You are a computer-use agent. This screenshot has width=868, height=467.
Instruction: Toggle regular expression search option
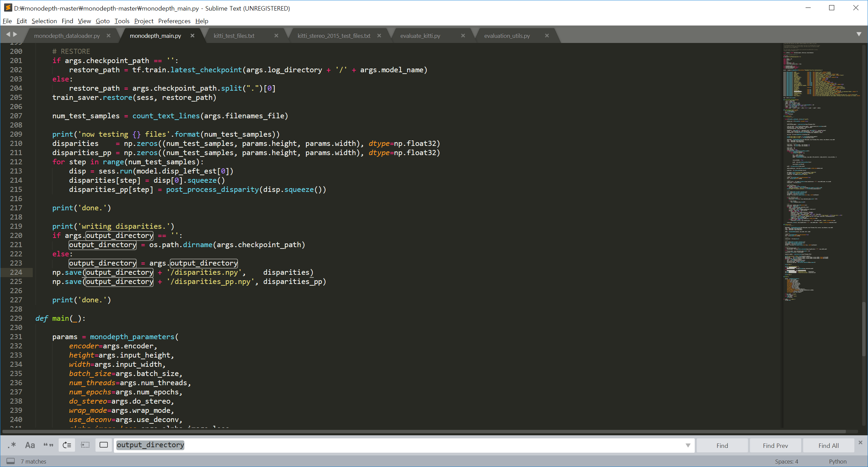12,445
